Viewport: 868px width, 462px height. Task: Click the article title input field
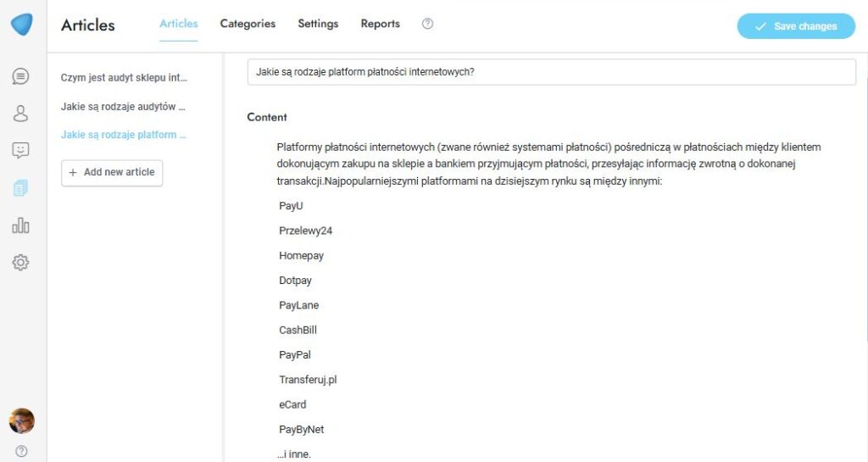pos(551,72)
